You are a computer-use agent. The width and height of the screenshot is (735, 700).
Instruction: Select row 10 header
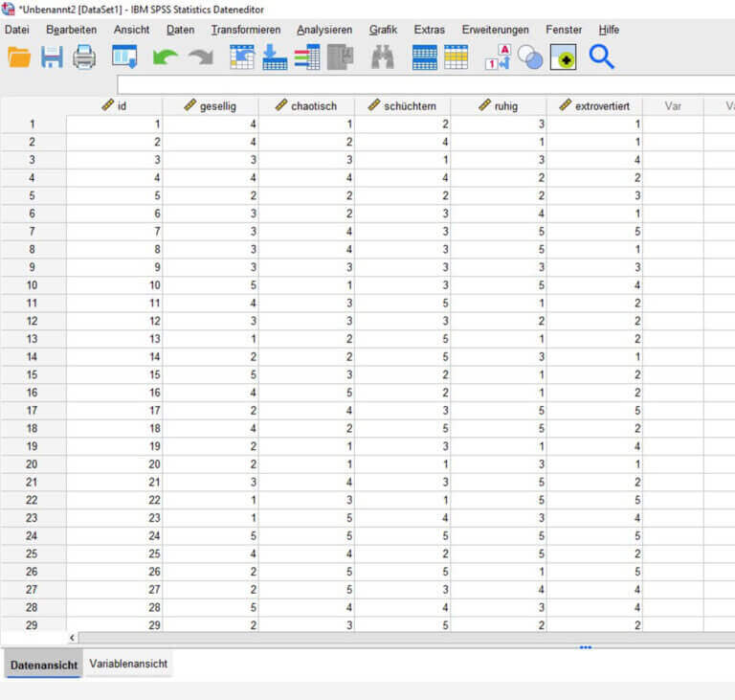33,285
